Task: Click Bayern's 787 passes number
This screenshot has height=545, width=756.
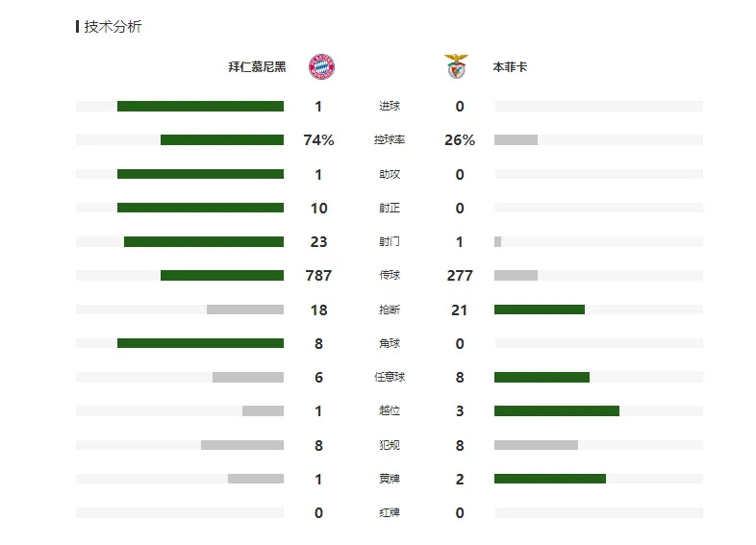Action: pos(318,276)
